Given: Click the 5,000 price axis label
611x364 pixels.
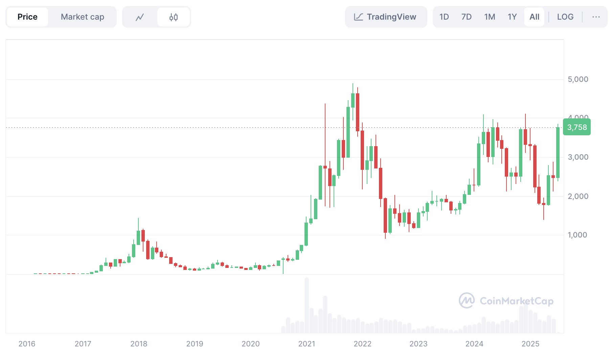Looking at the screenshot, I should 578,79.
